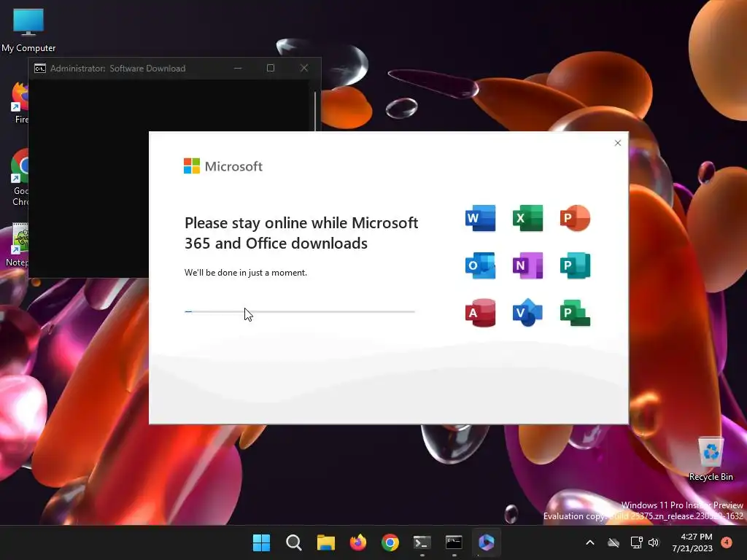The width and height of the screenshot is (747, 560).
Task: Click the Visio icon in the Office installer
Action: coord(528,313)
